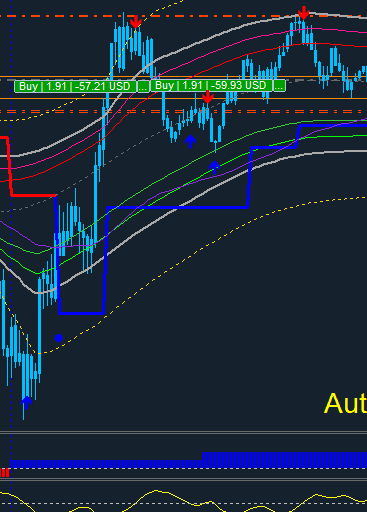This screenshot has height=512, width=367.
Task: Select the Buy 1.91 -59.93 USD order label
Action: point(212,85)
